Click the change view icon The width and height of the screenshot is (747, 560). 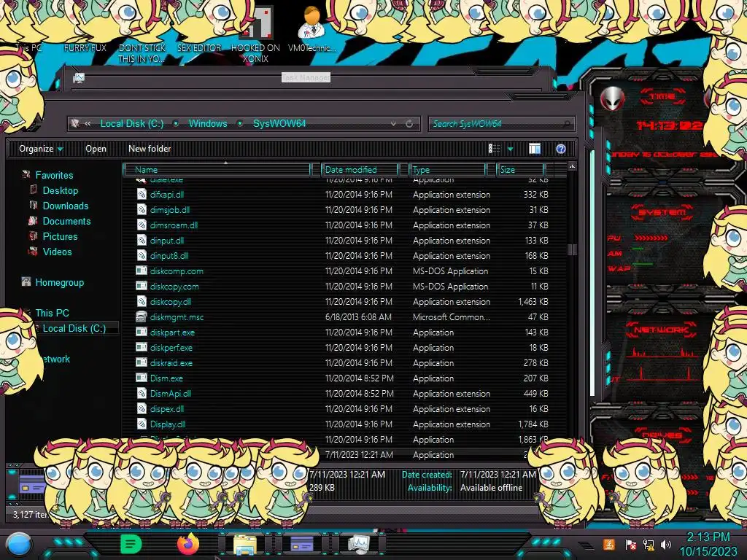click(494, 149)
